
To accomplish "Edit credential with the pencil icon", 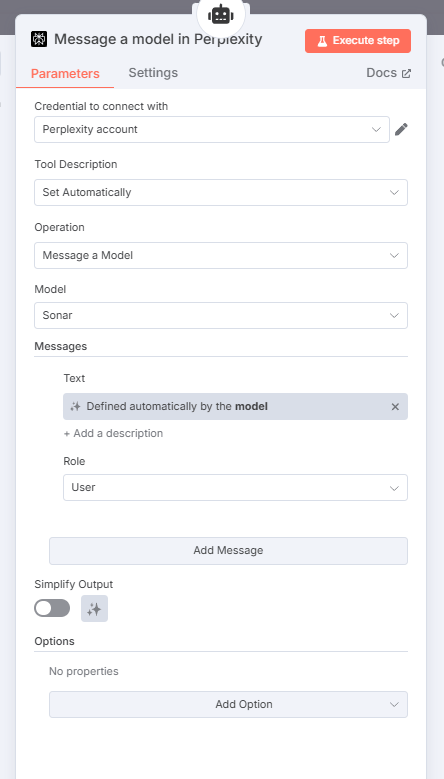I will pyautogui.click(x=401, y=130).
